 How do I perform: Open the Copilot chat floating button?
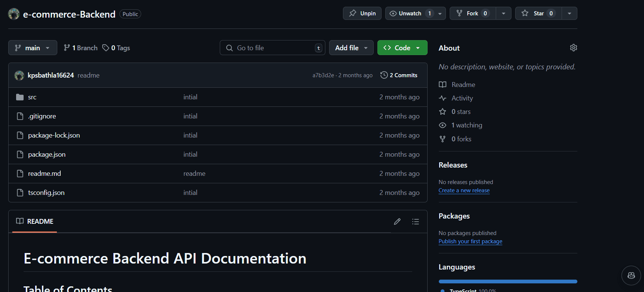coord(631,276)
